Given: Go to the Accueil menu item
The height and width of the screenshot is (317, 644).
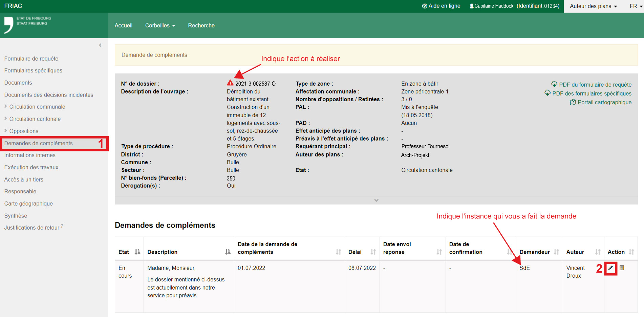Looking at the screenshot, I should pos(123,25).
